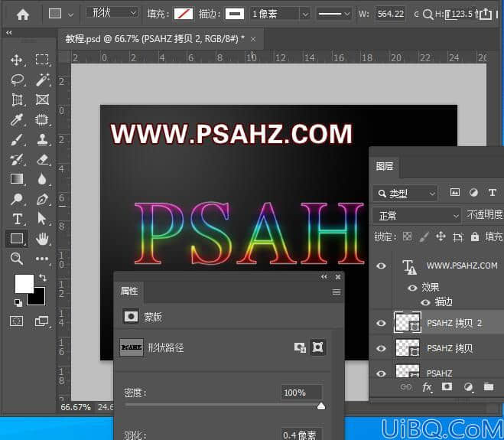
Task: Select the Eraser tool
Action: click(x=42, y=159)
